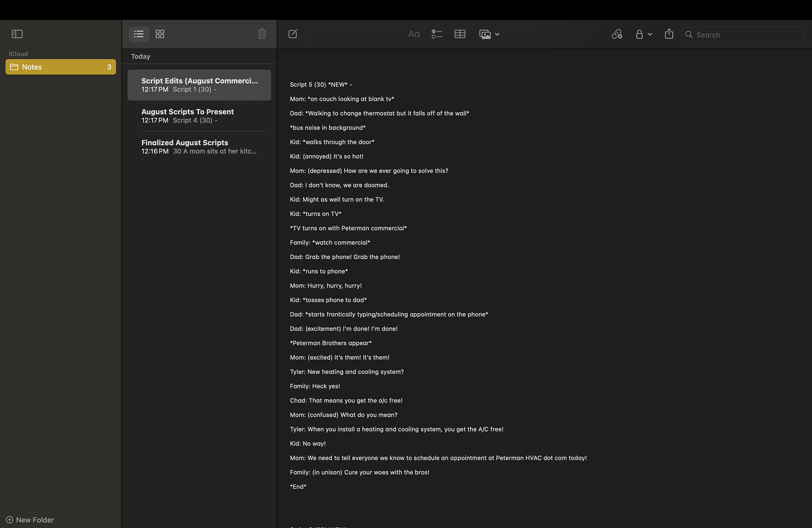Expand the lock options dropdown arrow
Screen dimensions: 812x528
[x=650, y=34]
